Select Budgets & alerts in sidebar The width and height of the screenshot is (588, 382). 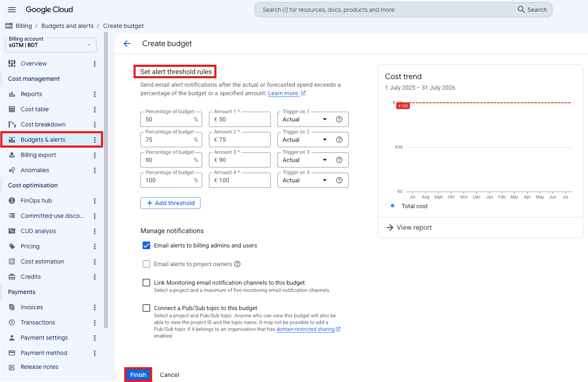click(43, 140)
